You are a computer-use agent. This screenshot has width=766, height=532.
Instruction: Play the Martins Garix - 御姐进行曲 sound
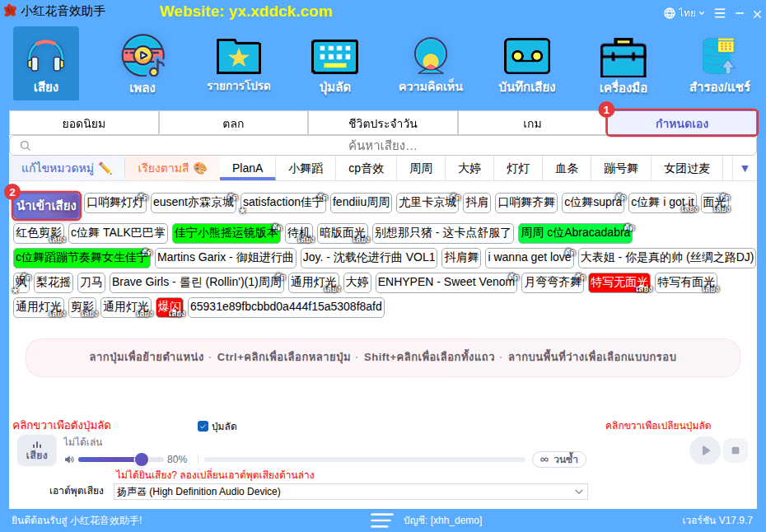pos(225,258)
